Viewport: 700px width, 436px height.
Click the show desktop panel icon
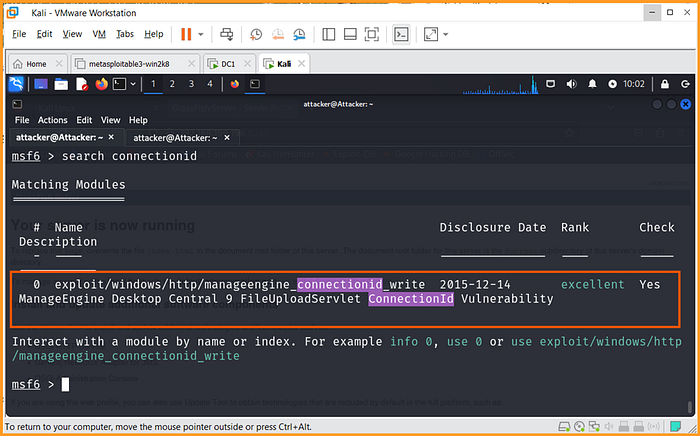tap(41, 84)
